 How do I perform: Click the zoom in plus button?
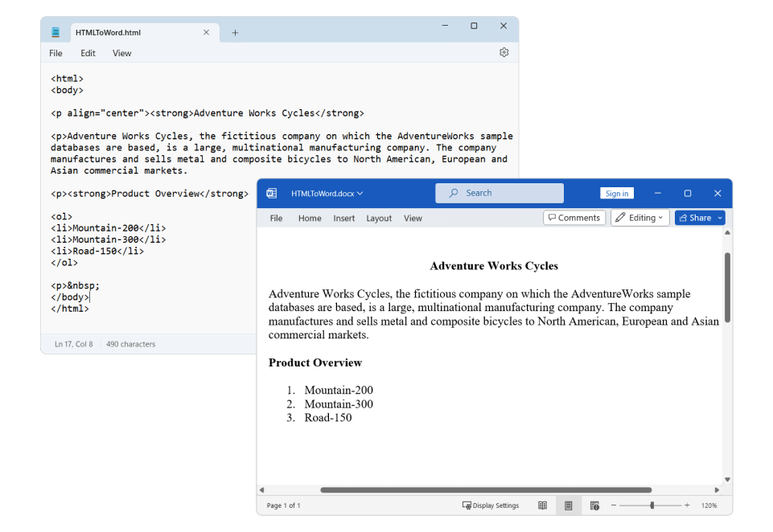click(x=687, y=505)
